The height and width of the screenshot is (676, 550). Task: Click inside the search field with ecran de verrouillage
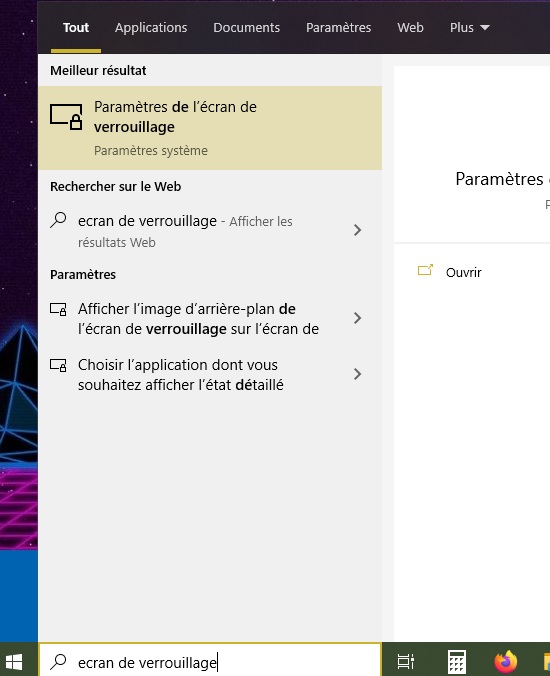coord(210,662)
